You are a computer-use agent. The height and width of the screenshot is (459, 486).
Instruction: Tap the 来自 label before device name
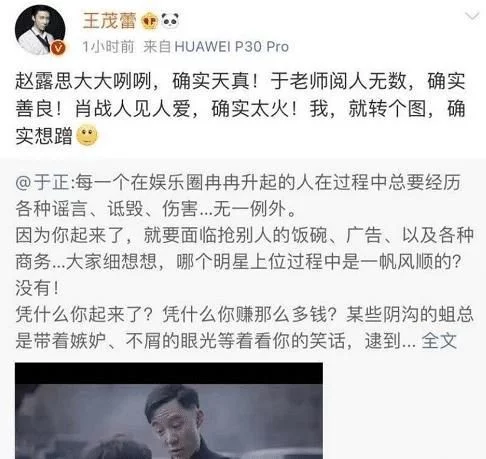pos(157,47)
